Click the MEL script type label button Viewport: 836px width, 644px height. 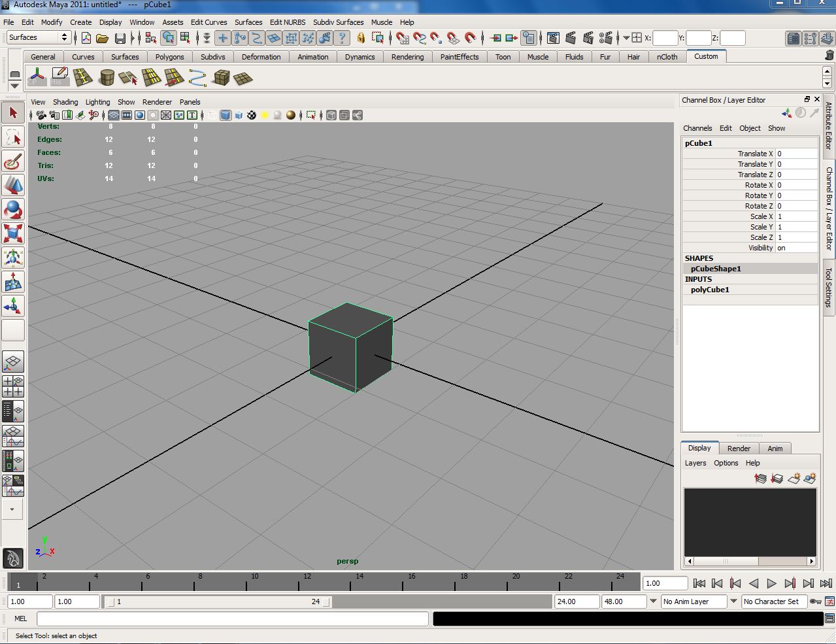(21, 619)
